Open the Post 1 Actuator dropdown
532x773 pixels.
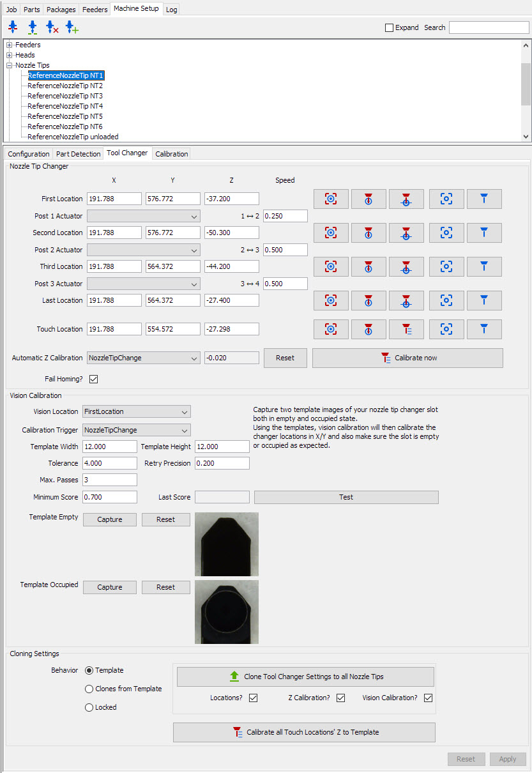pyautogui.click(x=143, y=216)
